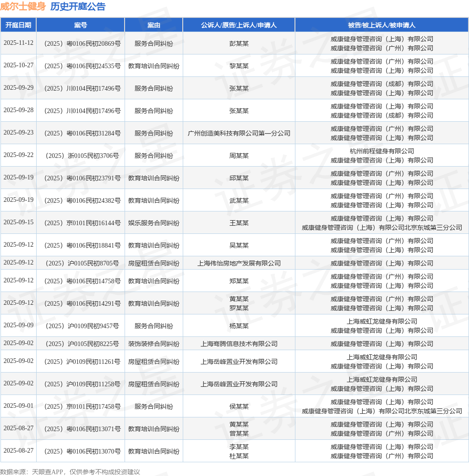
Task: Click the 案由 column header
Action: (x=154, y=25)
